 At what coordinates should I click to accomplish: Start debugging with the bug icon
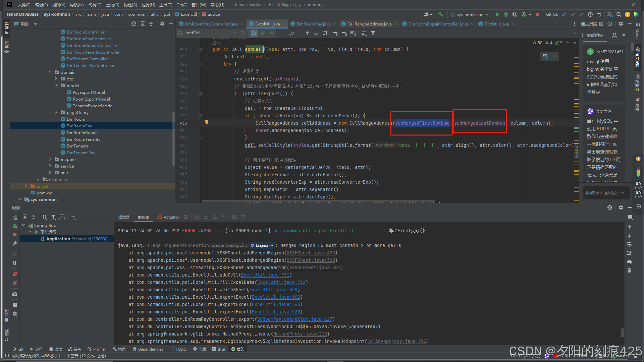point(506,14)
